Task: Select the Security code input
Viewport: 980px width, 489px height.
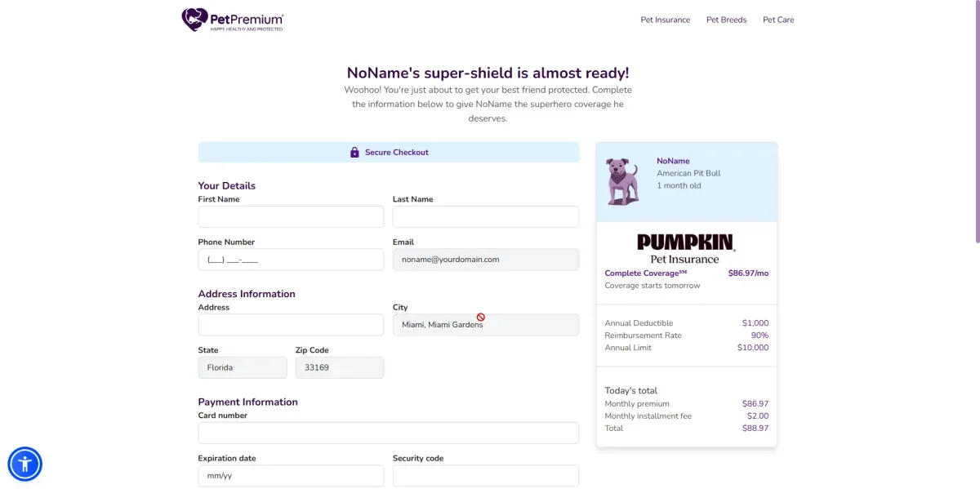Action: pyautogui.click(x=485, y=475)
